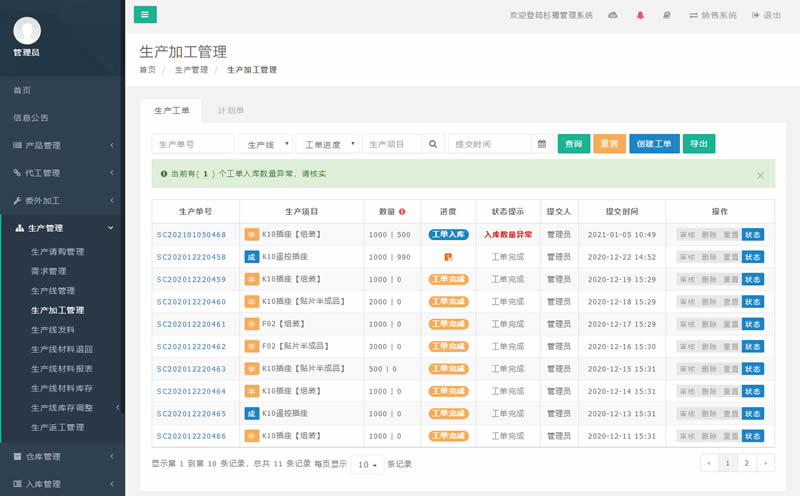Viewport: 800px width, 496px height.
Task: Click the blue 成 icon for SC202012220465
Action: point(252,414)
